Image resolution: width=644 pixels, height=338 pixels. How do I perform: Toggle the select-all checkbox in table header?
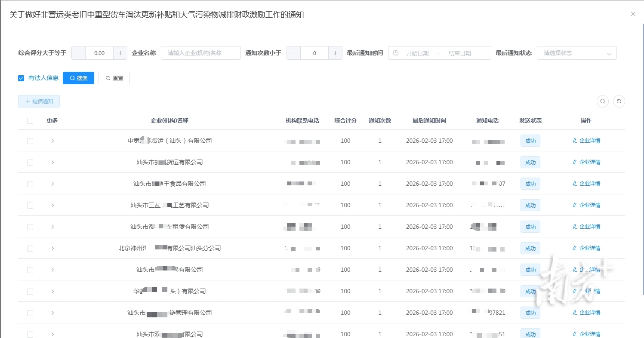tap(30, 121)
